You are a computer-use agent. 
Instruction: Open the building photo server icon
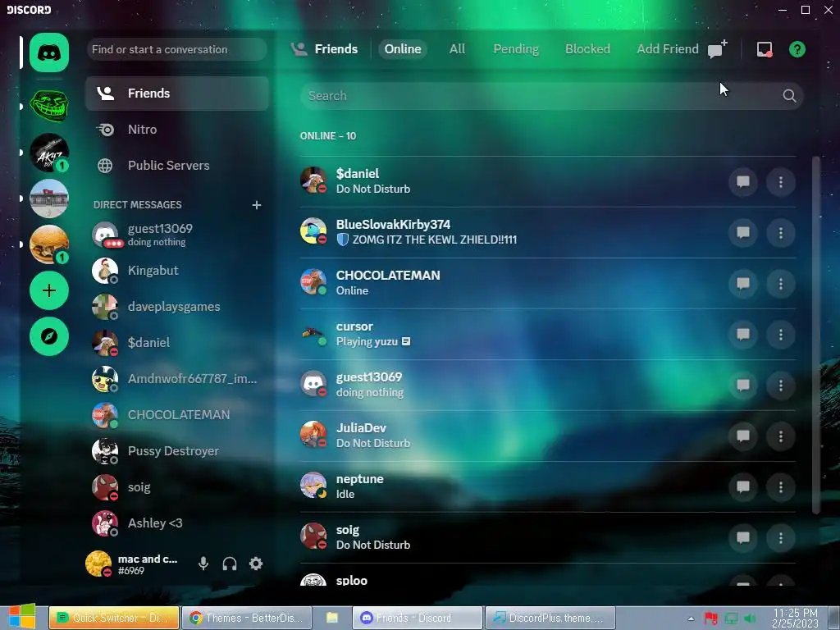point(48,199)
